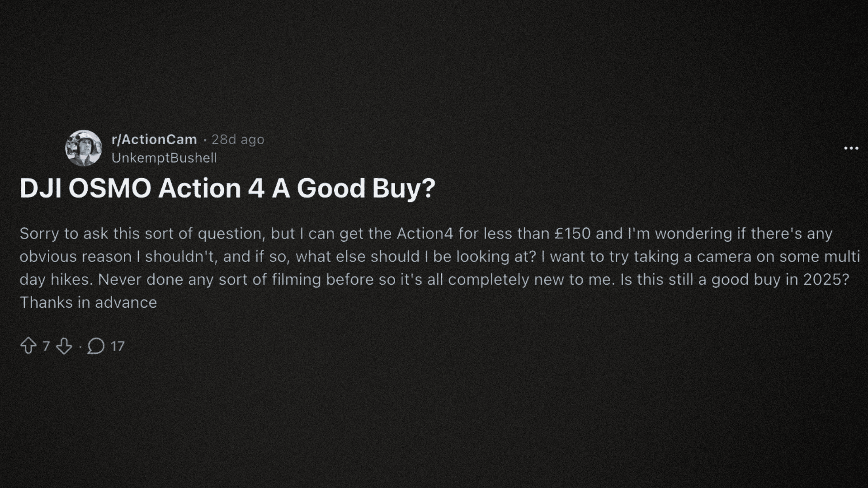Screen dimensions: 868x488
Task: Click the "£150" price in the post
Action: click(x=572, y=234)
